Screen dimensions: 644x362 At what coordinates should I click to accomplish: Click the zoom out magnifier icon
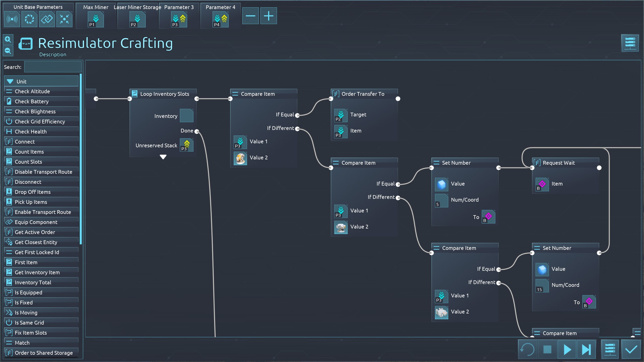tap(8, 51)
